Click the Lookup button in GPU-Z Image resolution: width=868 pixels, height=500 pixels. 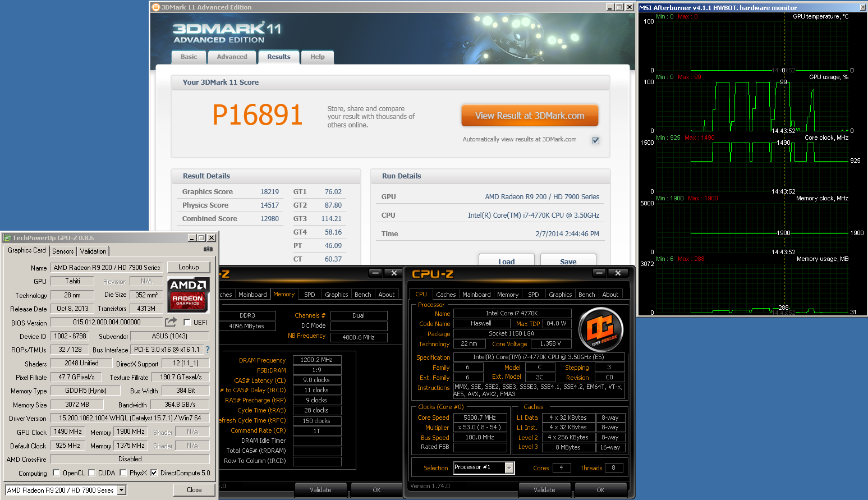coord(189,267)
